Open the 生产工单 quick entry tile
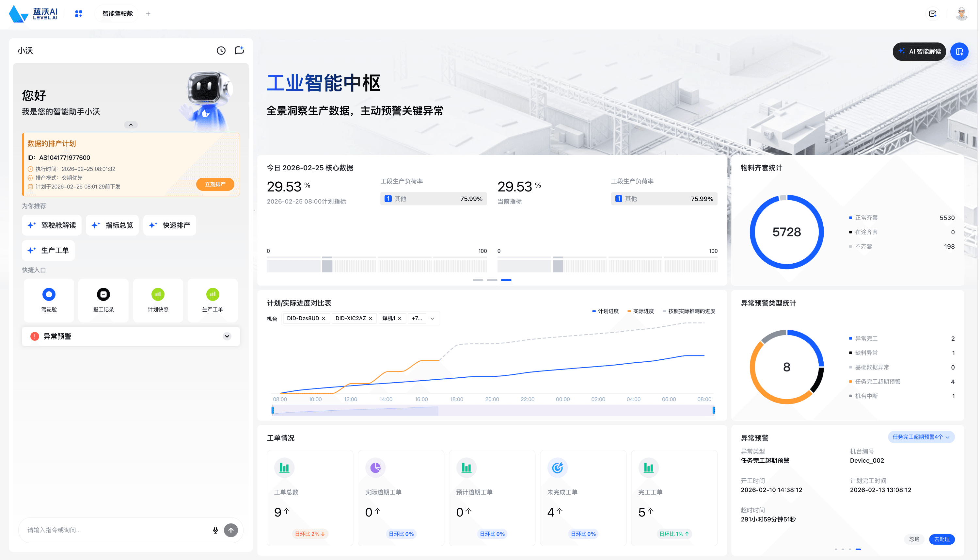Viewport: 980px width, 560px height. coord(213,300)
